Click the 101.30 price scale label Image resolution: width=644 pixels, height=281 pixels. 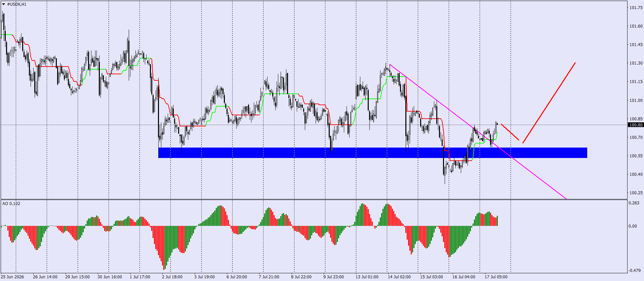point(636,63)
